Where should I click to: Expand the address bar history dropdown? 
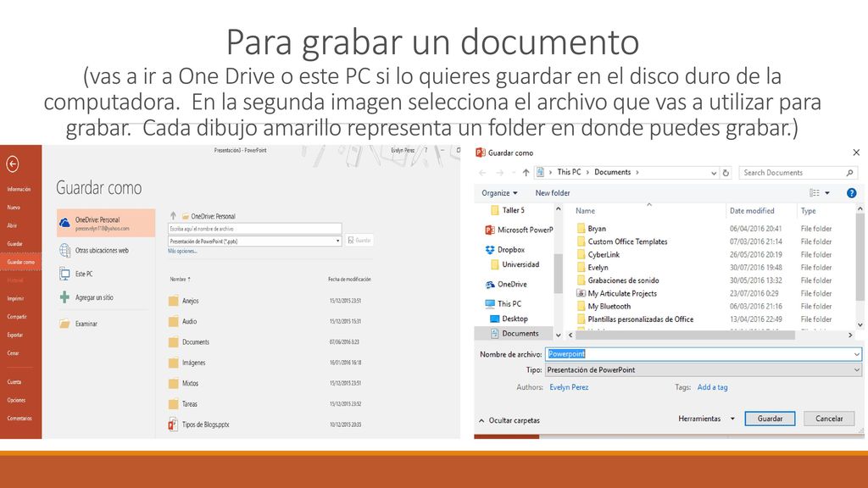(714, 173)
